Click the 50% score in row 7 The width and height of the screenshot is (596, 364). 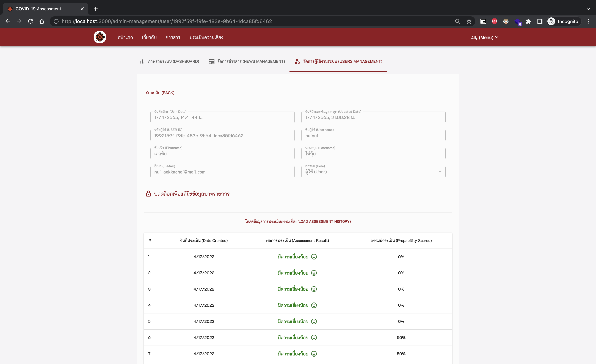(x=401, y=354)
